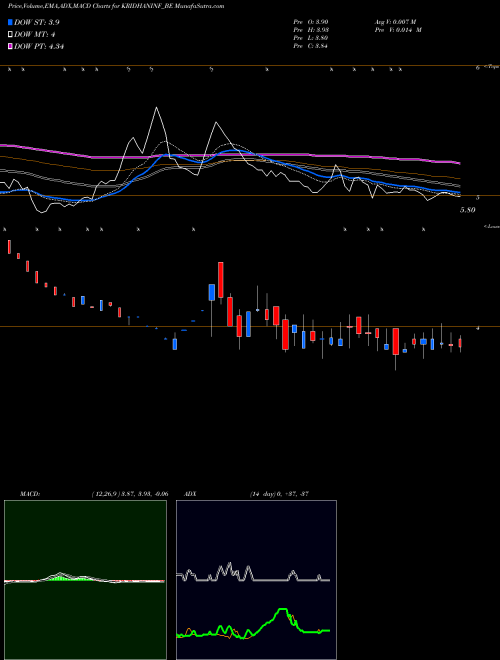Image resolution: width=500 pixels, height=660 pixels.
Task: Click the 'MACD:' panel heading
Action: [x=30, y=494]
